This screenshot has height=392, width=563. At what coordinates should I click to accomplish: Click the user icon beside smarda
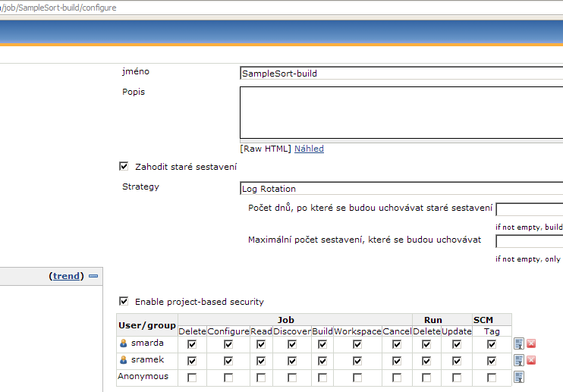click(x=123, y=343)
